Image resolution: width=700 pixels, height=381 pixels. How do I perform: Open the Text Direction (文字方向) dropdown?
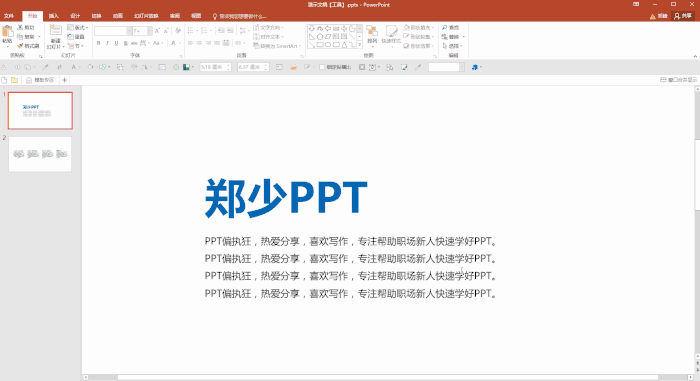click(x=269, y=28)
